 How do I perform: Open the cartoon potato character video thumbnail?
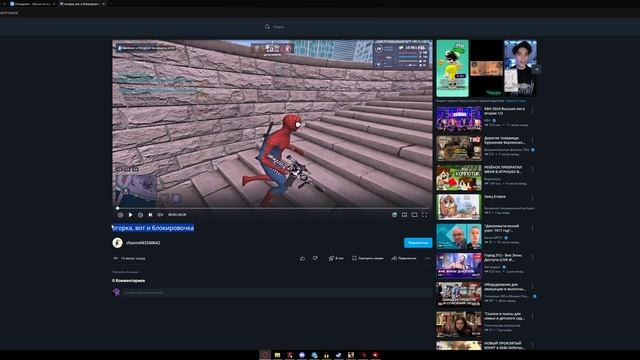tap(459, 207)
